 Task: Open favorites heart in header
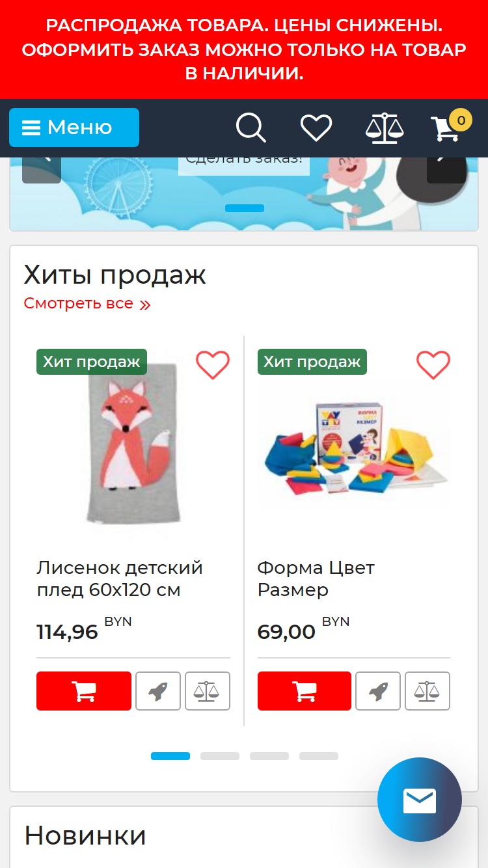[x=316, y=128]
